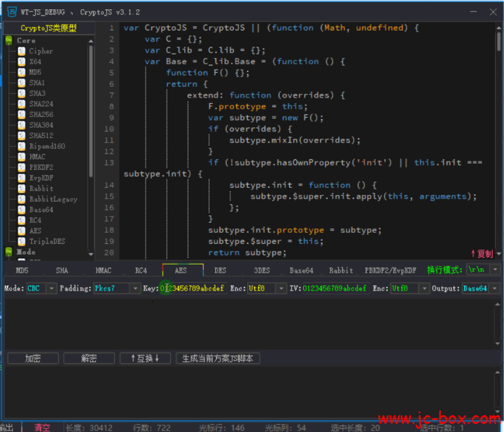Click the SHA256 script icon in tree
504x432 pixels.
[22, 115]
